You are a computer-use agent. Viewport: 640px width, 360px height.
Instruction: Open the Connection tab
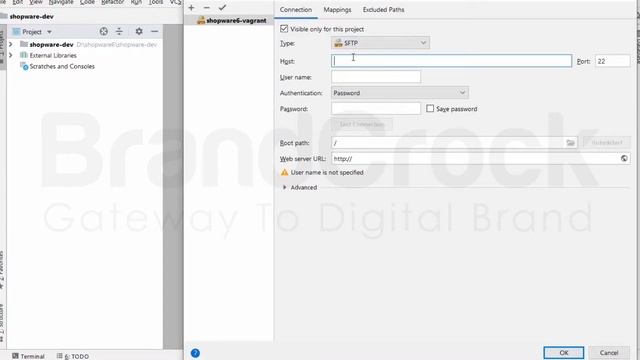coord(296,9)
